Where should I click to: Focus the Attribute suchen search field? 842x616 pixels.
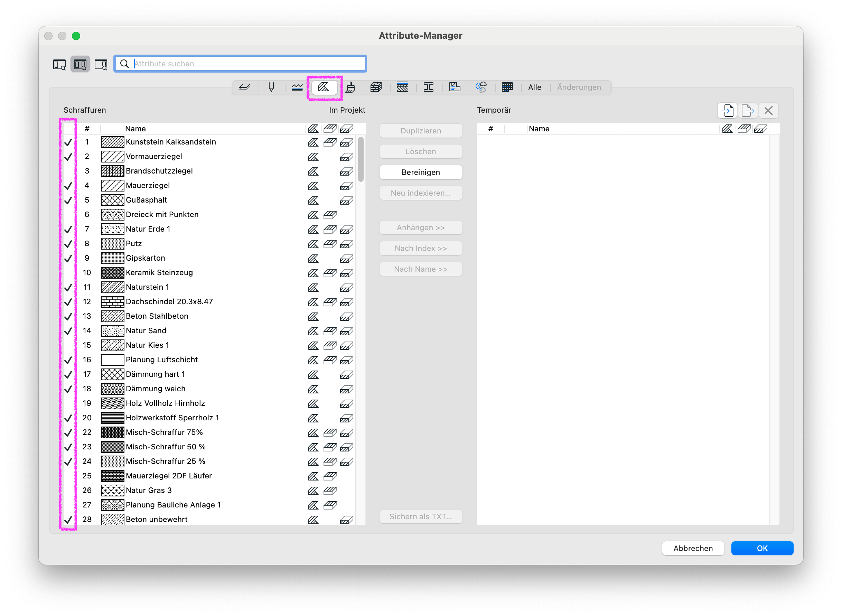240,64
